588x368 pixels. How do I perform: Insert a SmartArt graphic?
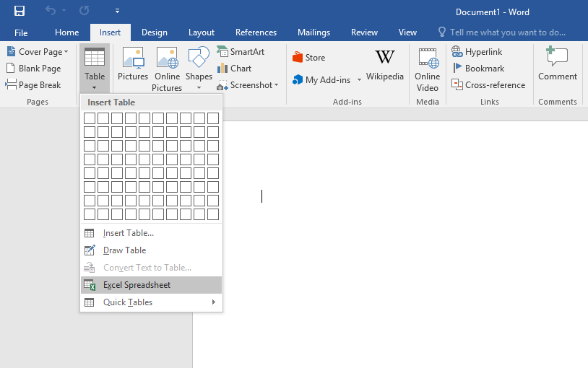[x=241, y=51]
